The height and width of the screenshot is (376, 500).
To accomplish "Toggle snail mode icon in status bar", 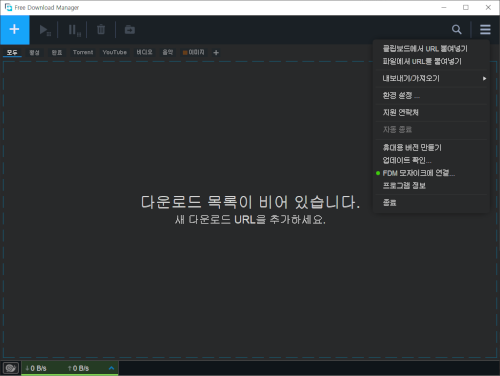I will click(11, 368).
